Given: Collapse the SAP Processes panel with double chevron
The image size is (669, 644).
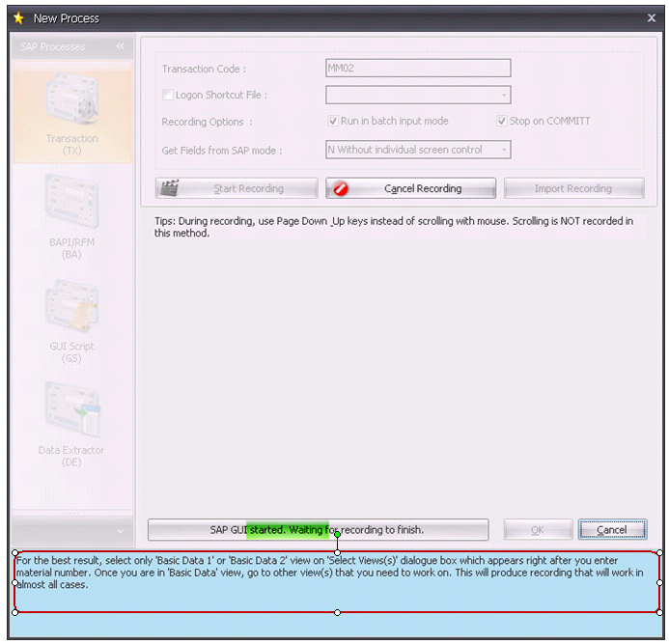Looking at the screenshot, I should tap(120, 46).
